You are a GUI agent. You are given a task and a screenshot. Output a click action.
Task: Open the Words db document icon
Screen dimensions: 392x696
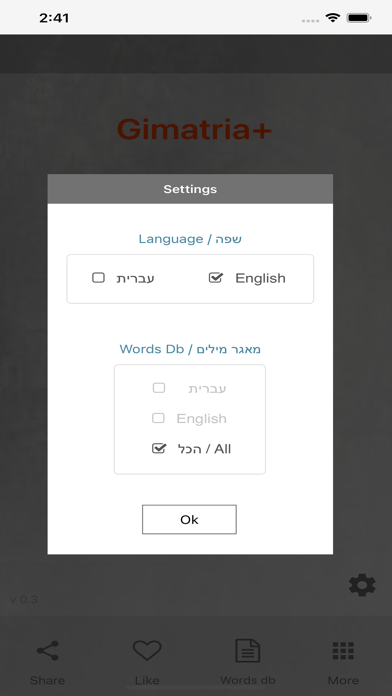click(247, 651)
